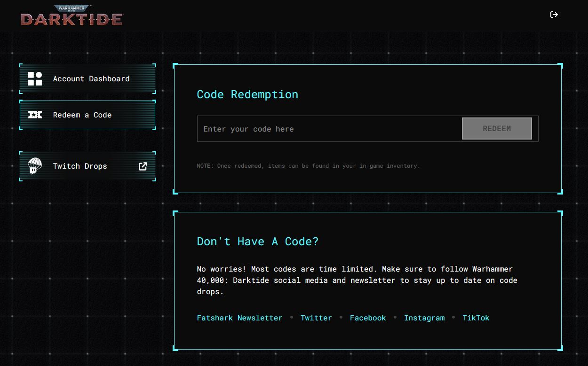The width and height of the screenshot is (588, 366).
Task: Follow the Instagram link
Action: (x=424, y=318)
